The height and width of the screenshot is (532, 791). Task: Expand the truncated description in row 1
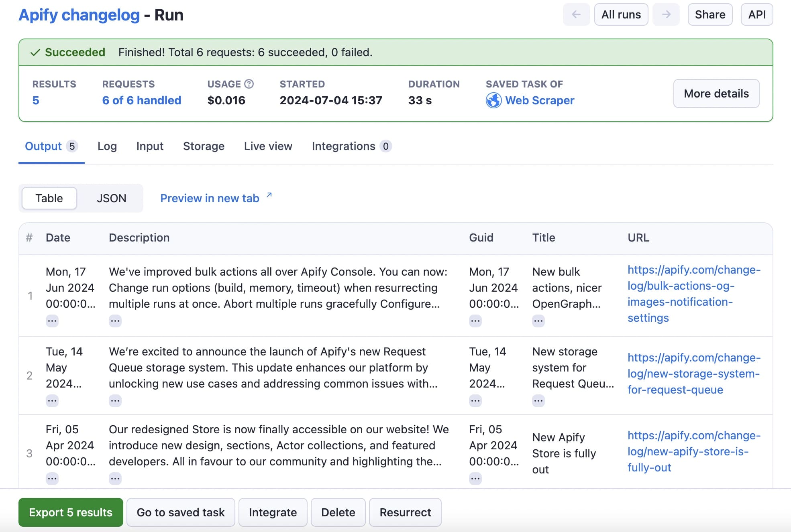pos(115,320)
